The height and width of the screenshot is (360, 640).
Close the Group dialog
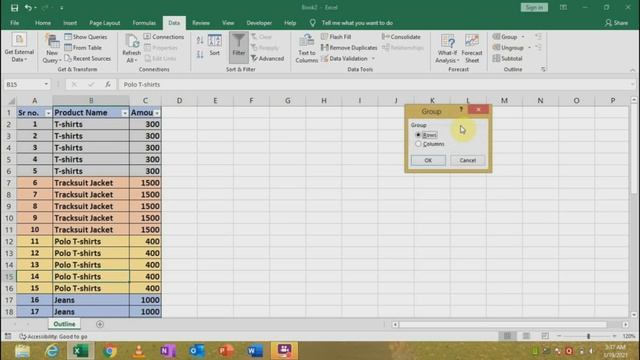[478, 109]
